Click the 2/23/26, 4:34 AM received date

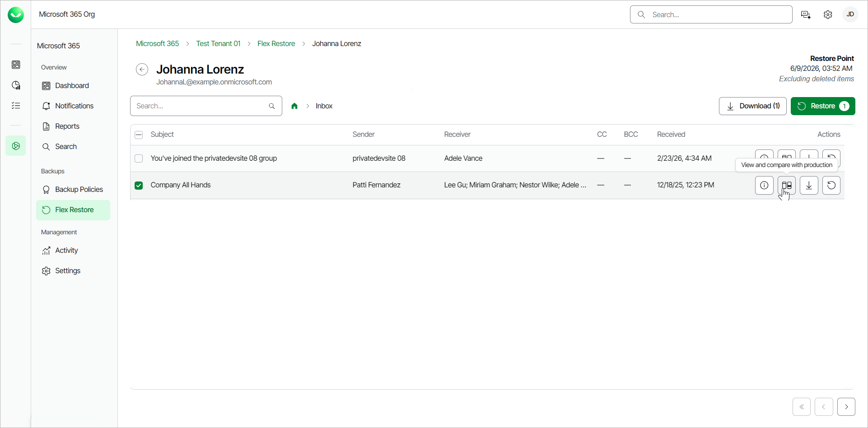[x=684, y=158]
